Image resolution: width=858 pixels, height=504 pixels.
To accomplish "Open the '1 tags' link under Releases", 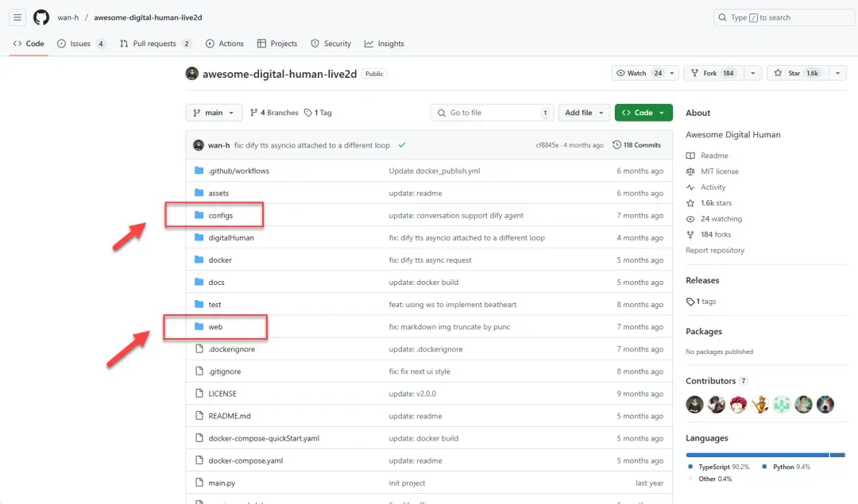I will [x=701, y=302].
